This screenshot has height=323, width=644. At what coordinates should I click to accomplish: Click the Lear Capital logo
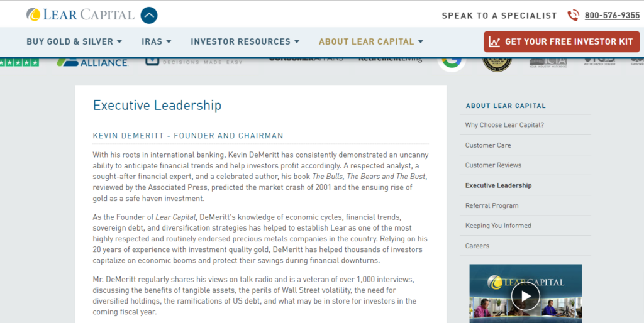pyautogui.click(x=80, y=15)
